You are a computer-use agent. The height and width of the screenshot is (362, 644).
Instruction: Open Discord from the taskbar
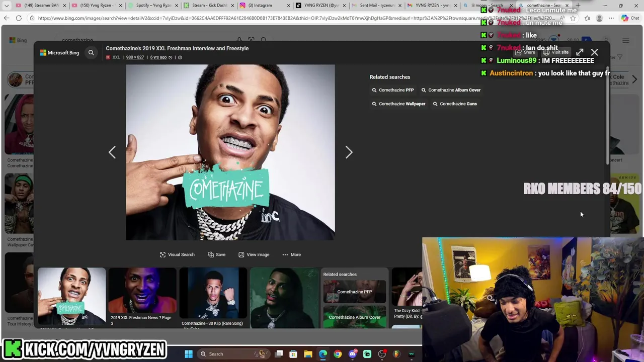point(352,354)
